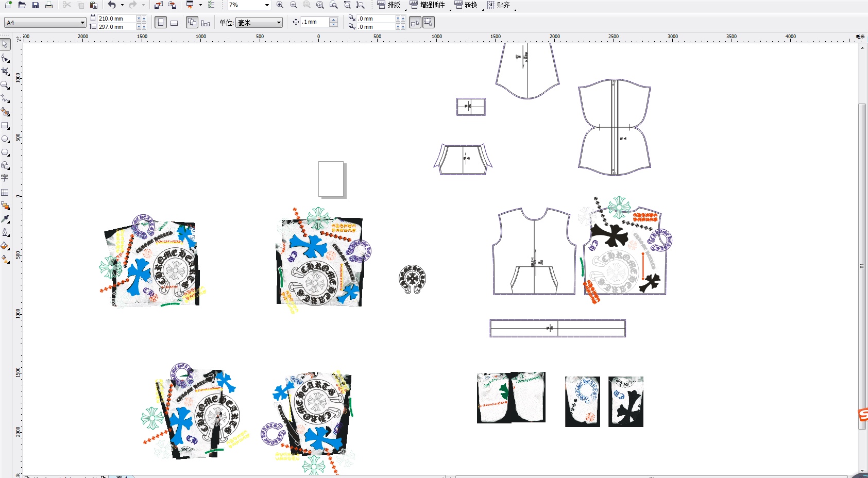This screenshot has height=478, width=868.
Task: Select the Pick tool
Action: coord(5,44)
